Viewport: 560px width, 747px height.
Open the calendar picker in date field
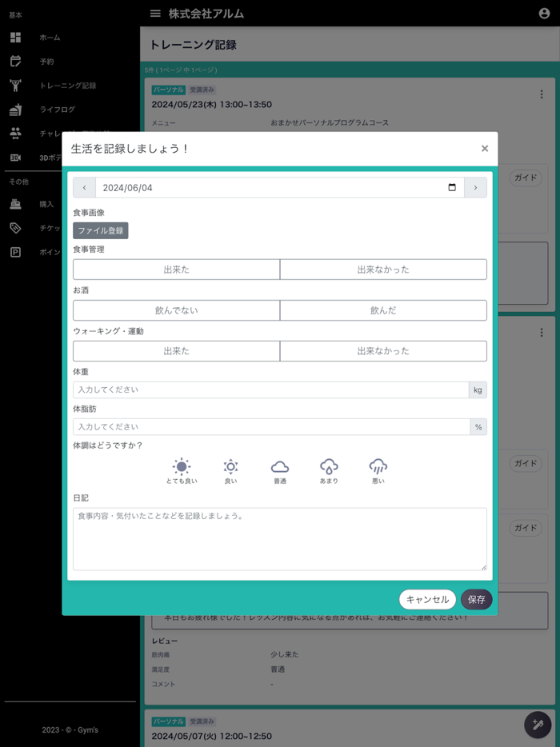[452, 187]
